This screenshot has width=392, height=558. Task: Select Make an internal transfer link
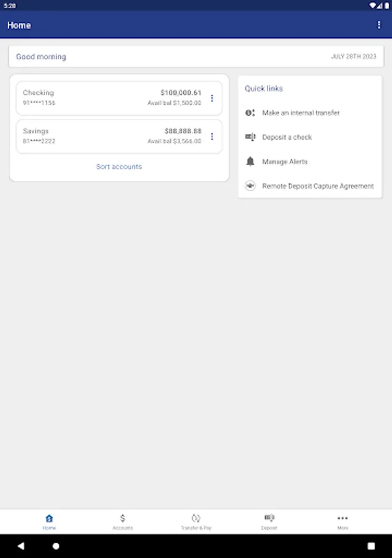[x=301, y=113]
